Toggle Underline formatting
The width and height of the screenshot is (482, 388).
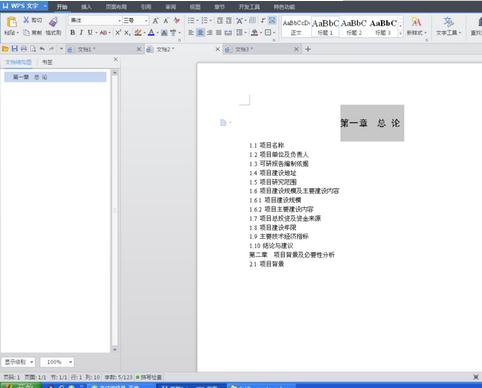[x=90, y=33]
